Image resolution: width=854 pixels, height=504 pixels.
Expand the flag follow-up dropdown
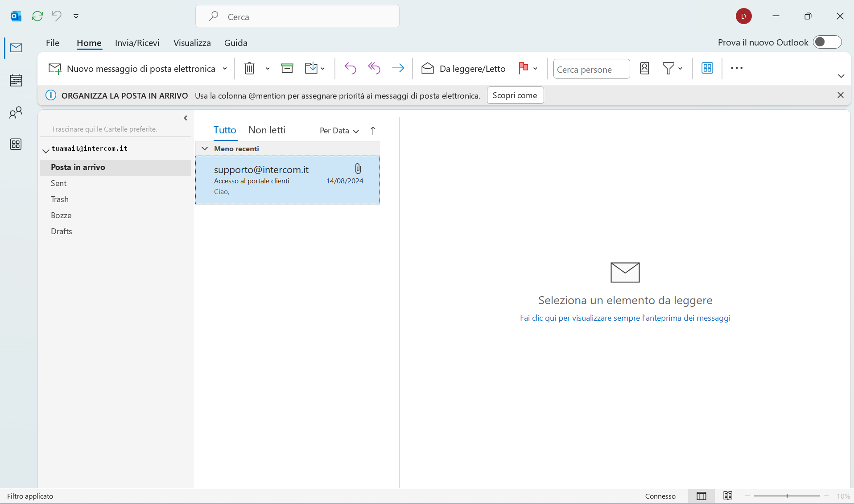pos(535,69)
